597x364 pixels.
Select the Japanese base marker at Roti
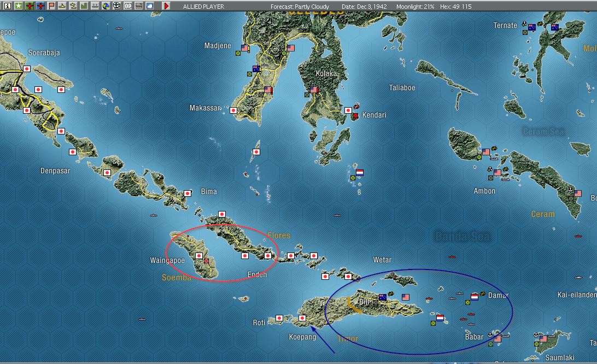click(279, 318)
